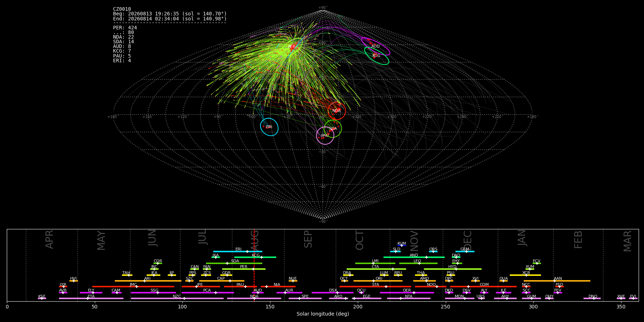Select the AND green activity bar
The height and width of the screenshot is (322, 644).
click(x=414, y=257)
